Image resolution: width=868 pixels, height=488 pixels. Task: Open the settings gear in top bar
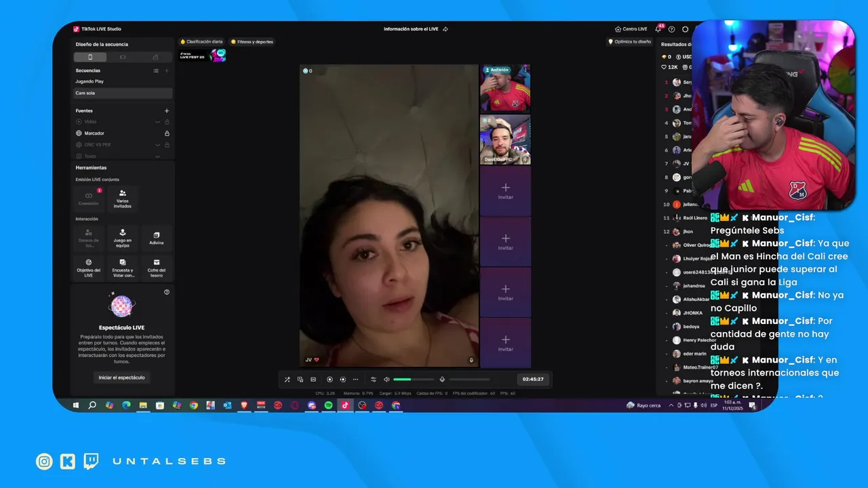pos(685,29)
